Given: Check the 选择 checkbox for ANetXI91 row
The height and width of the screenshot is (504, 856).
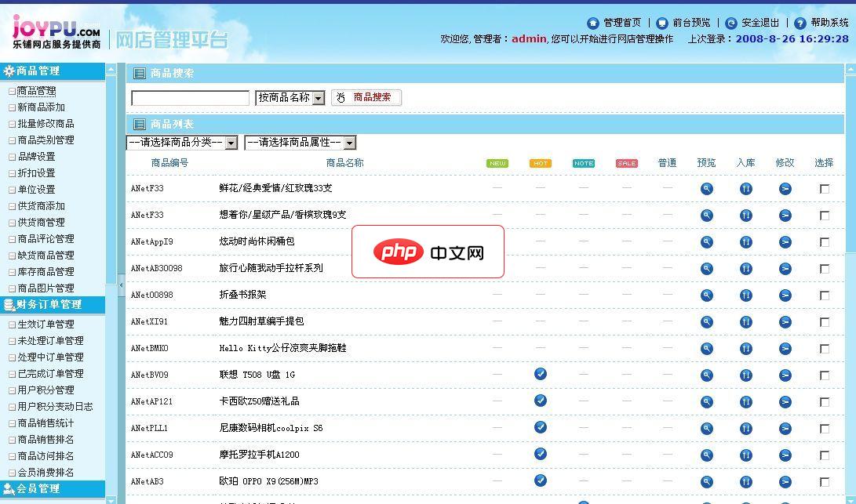Looking at the screenshot, I should [825, 321].
